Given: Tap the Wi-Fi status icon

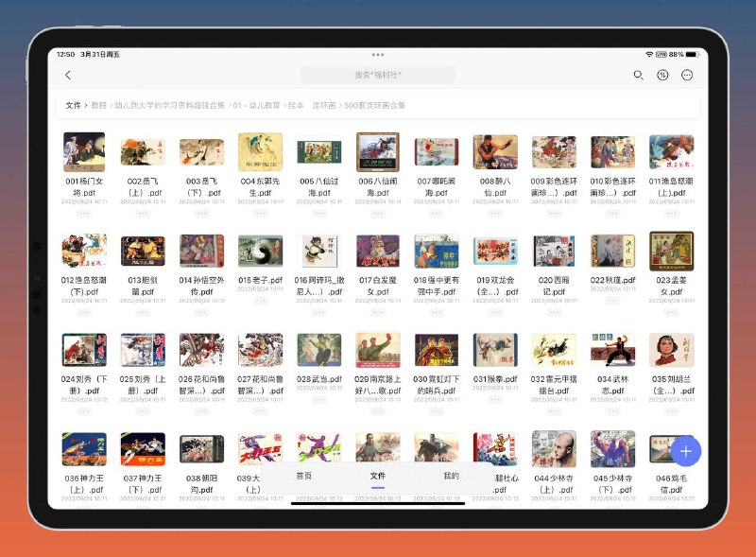Looking at the screenshot, I should pyautogui.click(x=649, y=54).
